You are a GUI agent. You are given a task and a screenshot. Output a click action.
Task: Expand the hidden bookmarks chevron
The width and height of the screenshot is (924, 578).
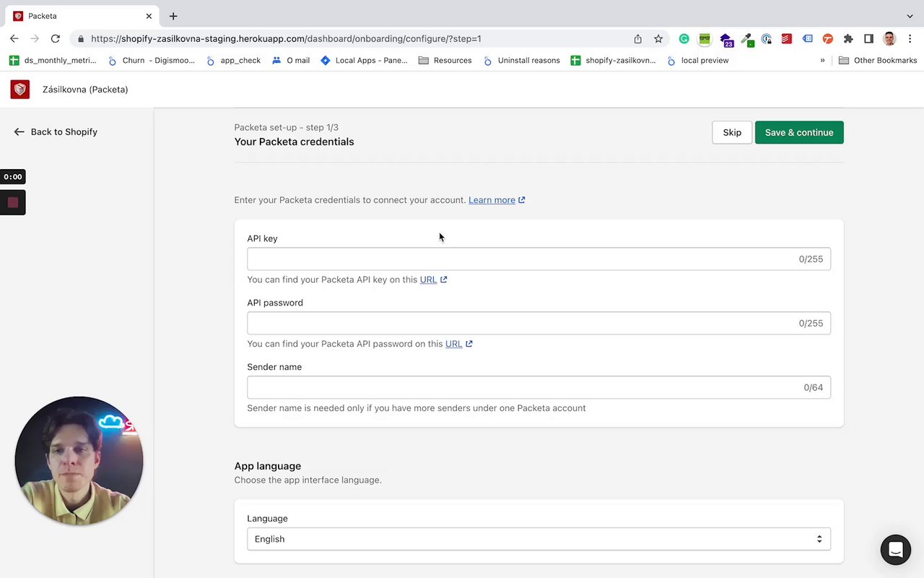click(822, 61)
